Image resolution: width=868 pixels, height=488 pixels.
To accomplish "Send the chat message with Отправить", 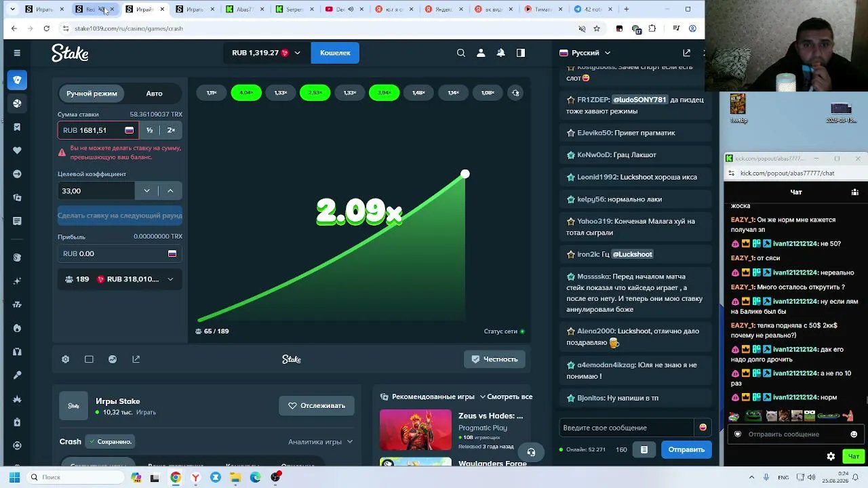I will pos(686,449).
